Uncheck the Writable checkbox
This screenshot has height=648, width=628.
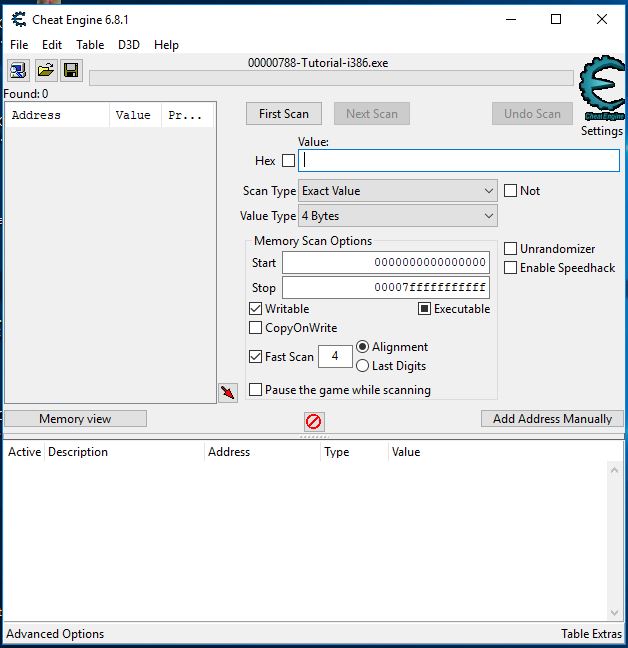tap(255, 308)
